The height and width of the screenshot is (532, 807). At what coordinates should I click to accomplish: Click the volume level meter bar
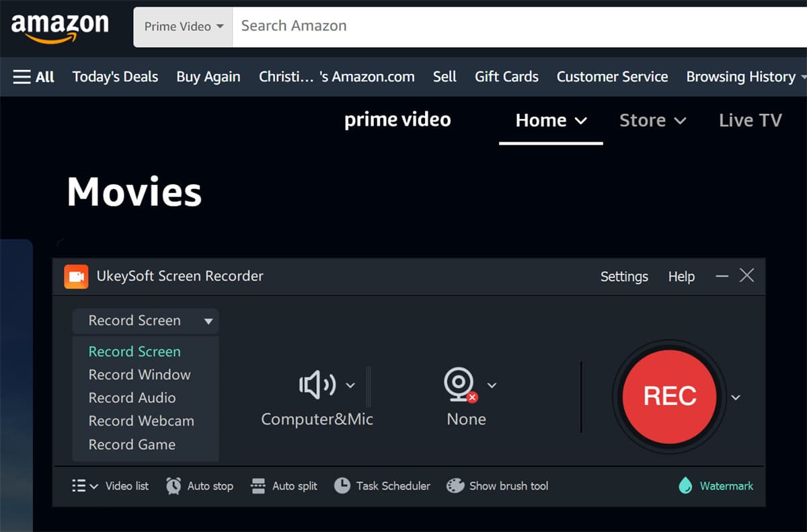click(x=368, y=386)
